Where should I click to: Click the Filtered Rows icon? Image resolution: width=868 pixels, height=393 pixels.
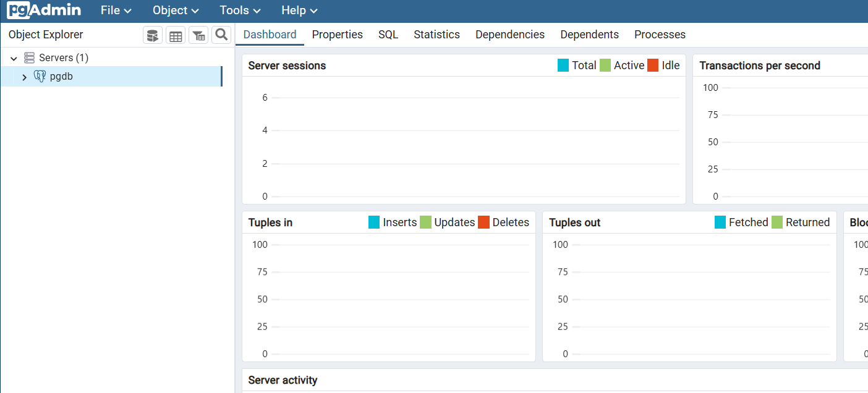198,35
